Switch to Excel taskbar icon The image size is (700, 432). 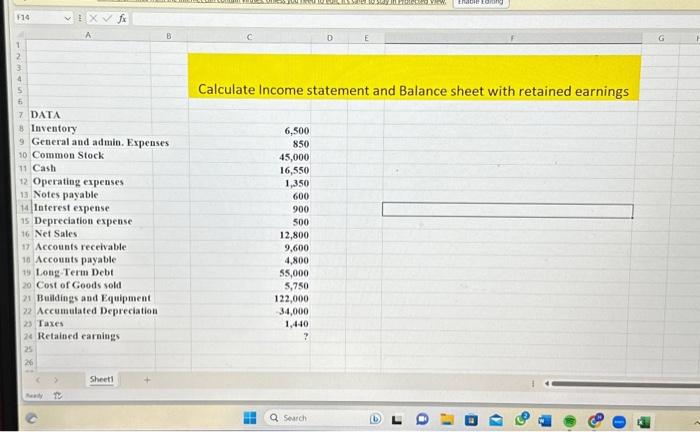(643, 422)
